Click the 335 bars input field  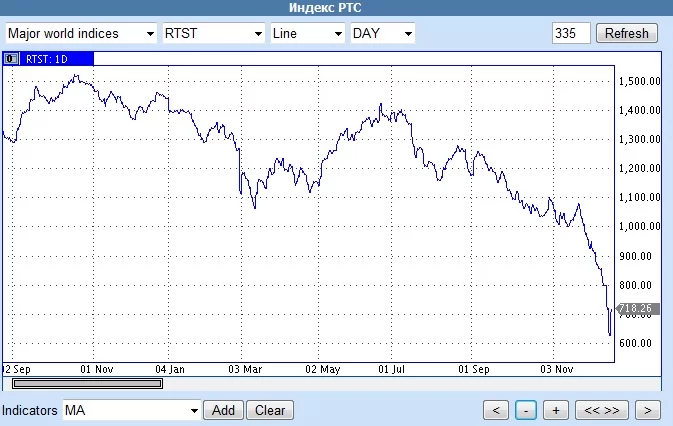571,33
